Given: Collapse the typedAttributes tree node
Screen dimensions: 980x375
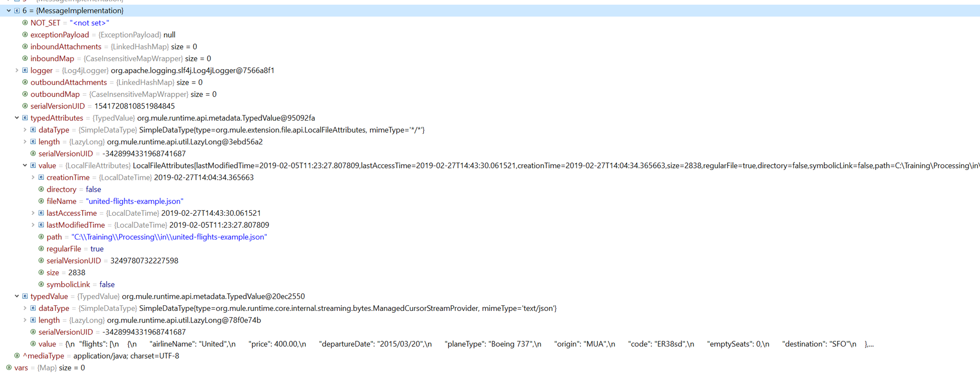Looking at the screenshot, I should coord(17,118).
